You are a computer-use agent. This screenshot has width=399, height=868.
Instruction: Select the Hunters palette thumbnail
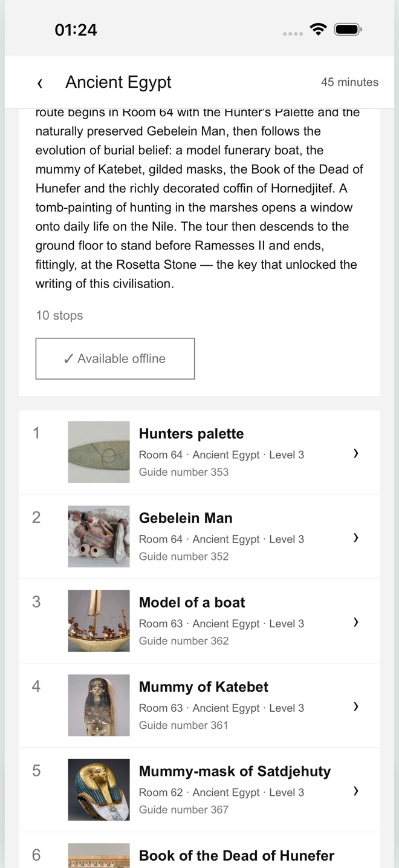click(99, 452)
